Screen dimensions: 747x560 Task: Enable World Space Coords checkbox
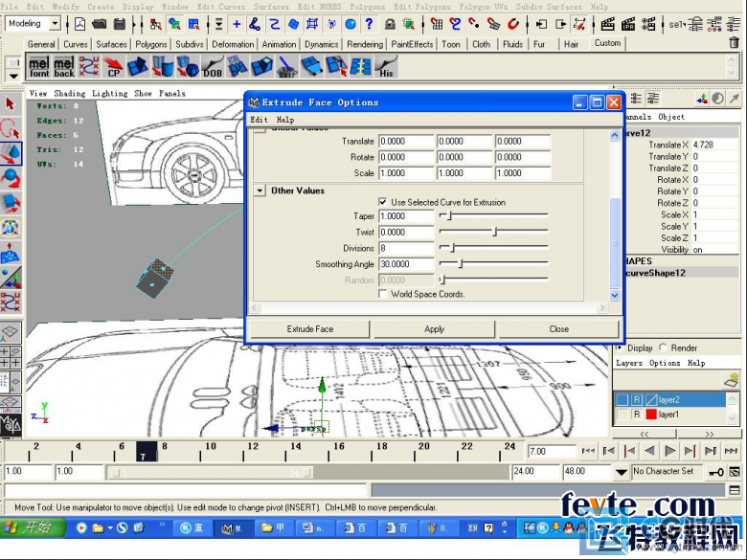(x=382, y=294)
